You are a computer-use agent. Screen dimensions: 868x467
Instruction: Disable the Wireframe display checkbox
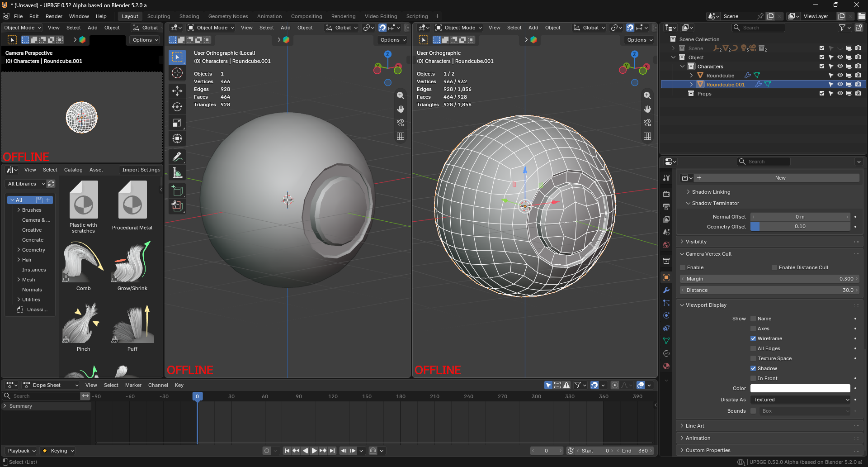point(753,338)
